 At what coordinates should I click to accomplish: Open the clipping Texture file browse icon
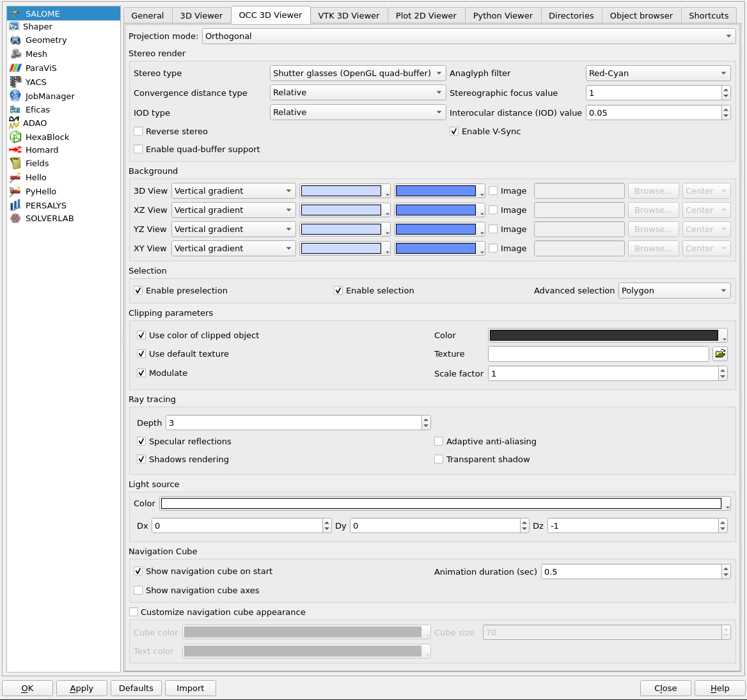[x=720, y=354]
